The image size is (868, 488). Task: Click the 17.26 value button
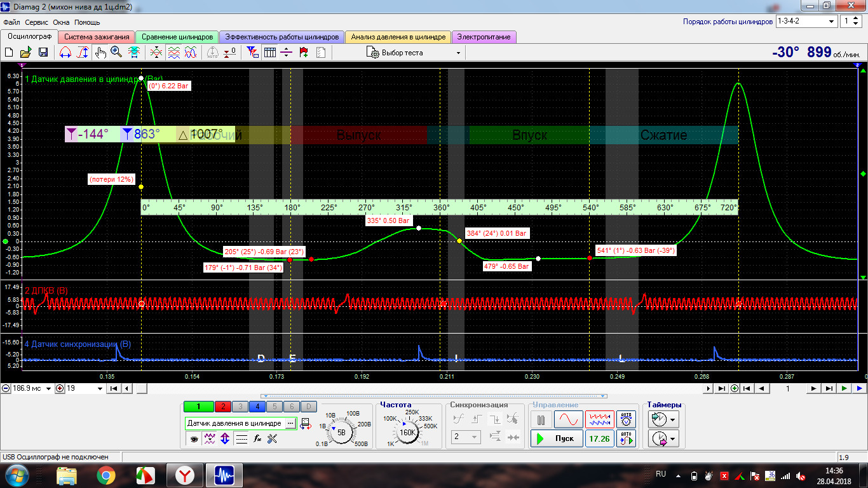coord(600,438)
